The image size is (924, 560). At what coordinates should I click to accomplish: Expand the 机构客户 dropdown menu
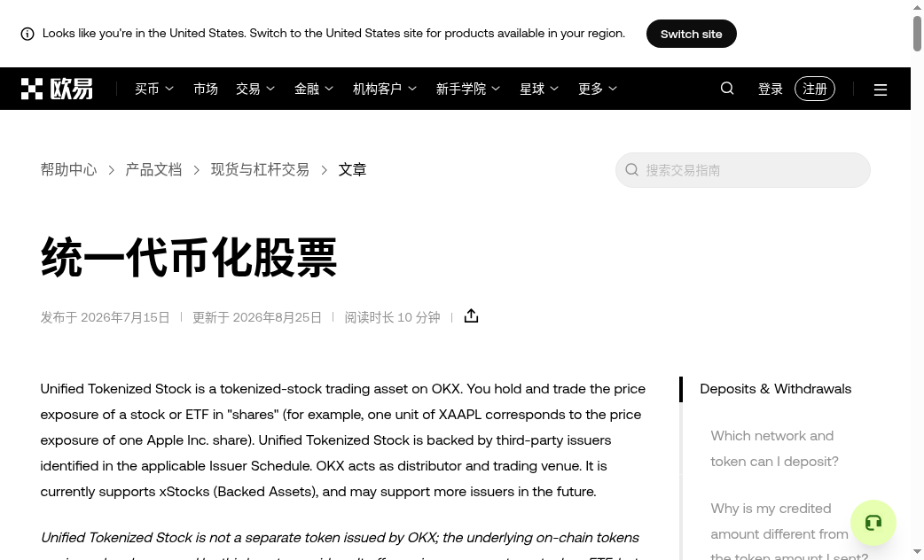385,89
